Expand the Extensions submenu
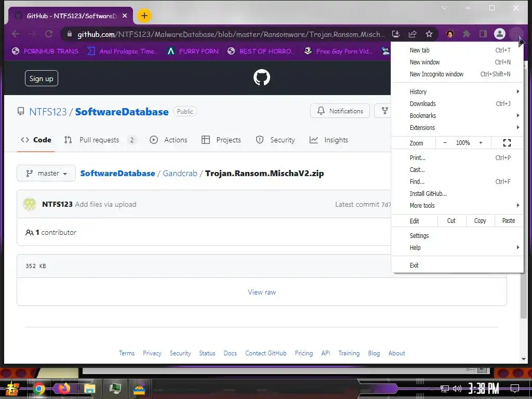This screenshot has width=532, height=399. pos(457,128)
